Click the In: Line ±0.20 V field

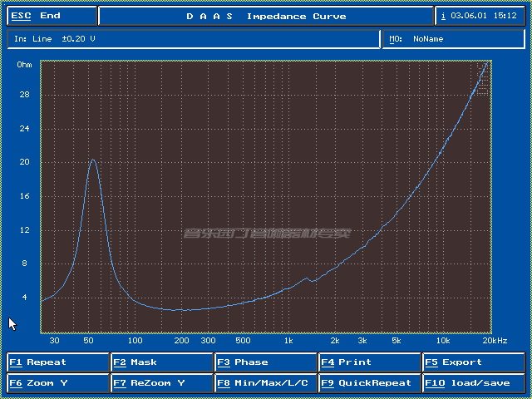click(194, 39)
